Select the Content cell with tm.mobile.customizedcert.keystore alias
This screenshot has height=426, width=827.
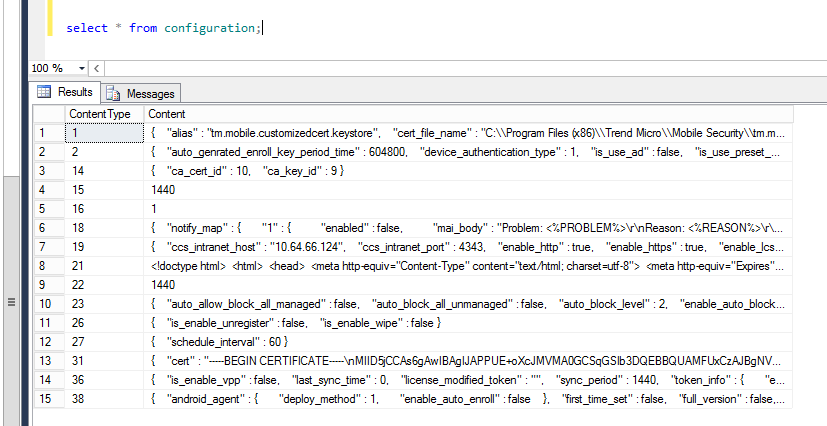point(468,133)
